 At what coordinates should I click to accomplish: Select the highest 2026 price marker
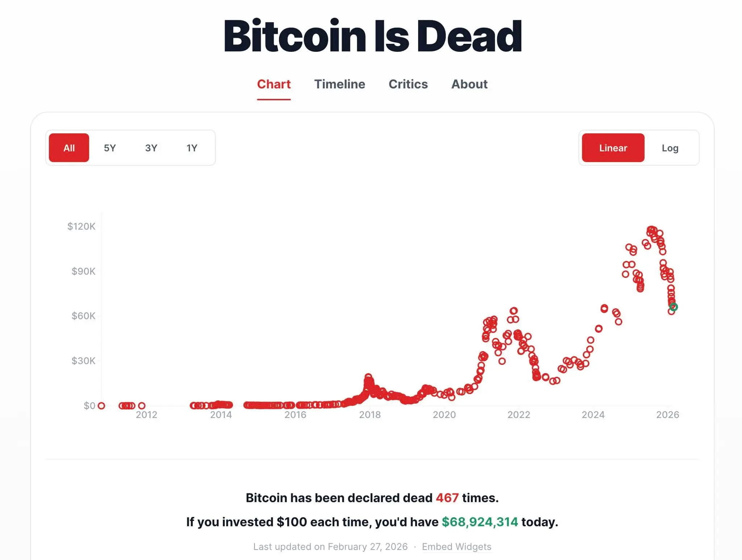[x=652, y=229]
